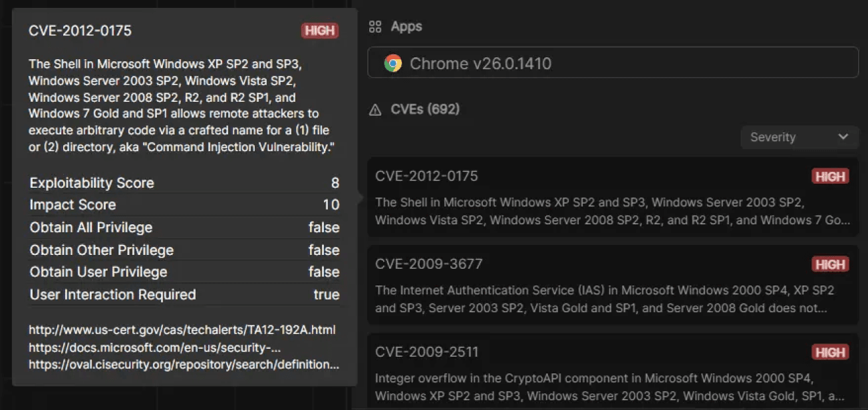Open the us-cert.gov TA12-192A link
The image size is (868, 410).
point(182,330)
